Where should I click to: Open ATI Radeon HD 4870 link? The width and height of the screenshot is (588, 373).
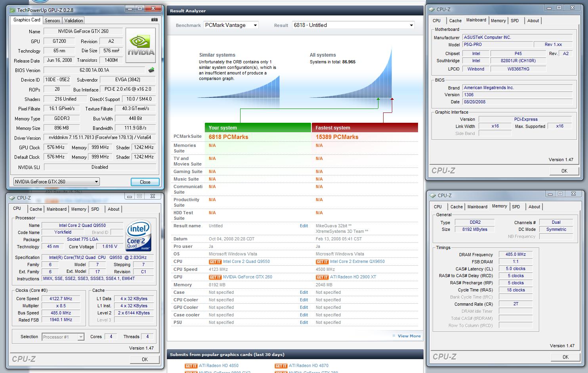point(309,366)
